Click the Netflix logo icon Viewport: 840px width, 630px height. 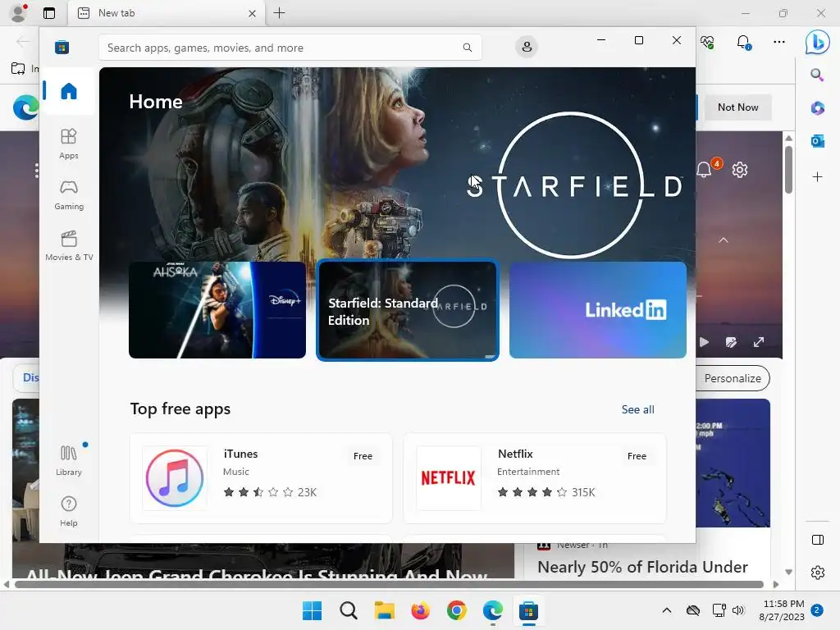pos(449,478)
